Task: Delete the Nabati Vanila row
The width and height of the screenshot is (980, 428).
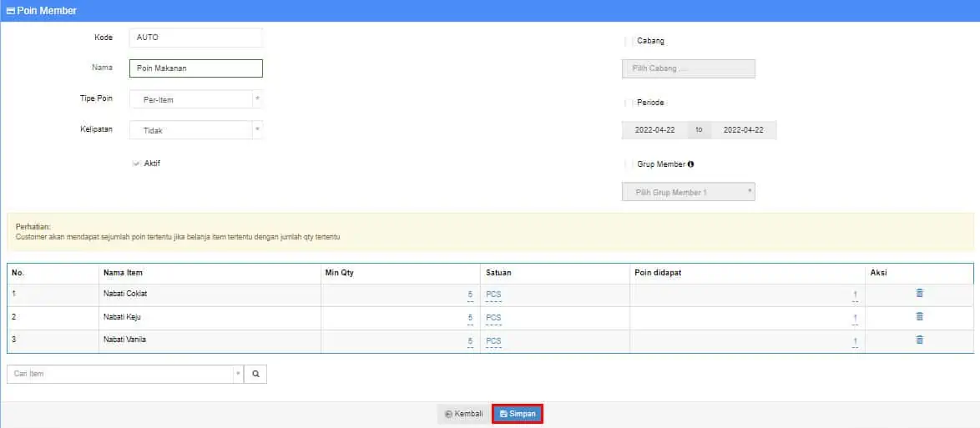Action: point(919,340)
